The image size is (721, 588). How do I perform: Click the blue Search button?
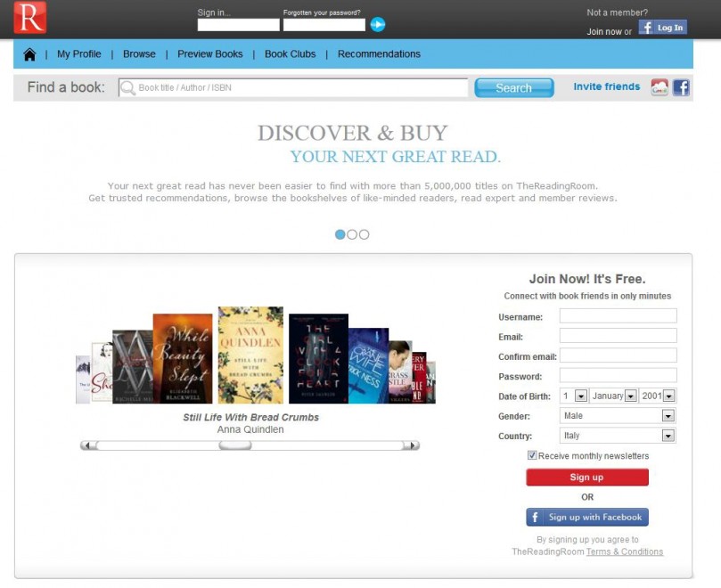(514, 88)
